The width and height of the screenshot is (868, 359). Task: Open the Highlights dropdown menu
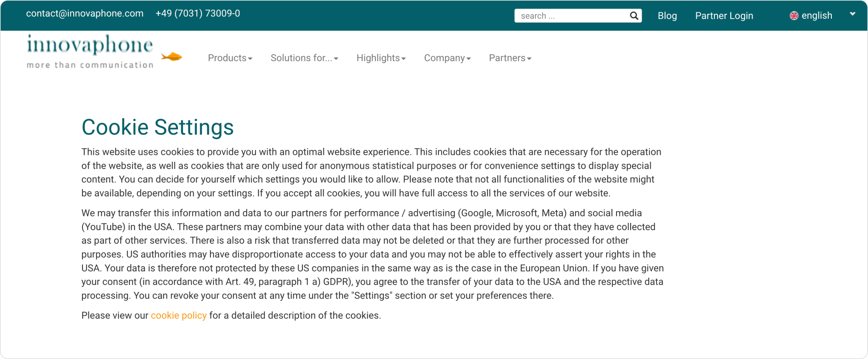click(x=381, y=58)
